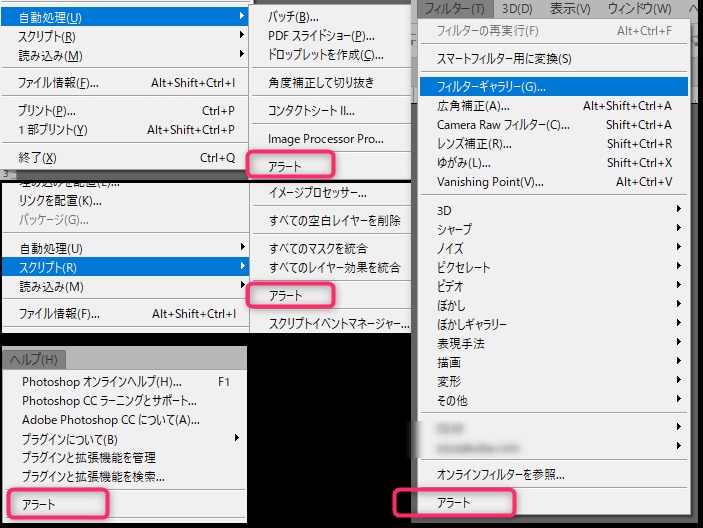Expand the プラグインについて(B) submenu
Viewport: 703px width, 528px height.
[x=70, y=439]
